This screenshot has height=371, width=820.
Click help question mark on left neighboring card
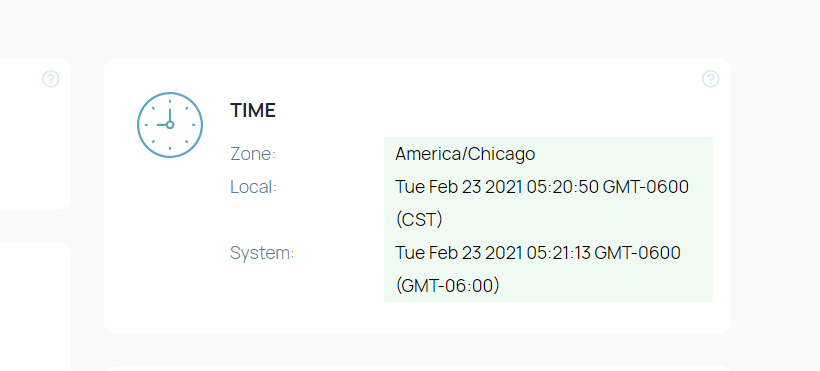pyautogui.click(x=51, y=79)
